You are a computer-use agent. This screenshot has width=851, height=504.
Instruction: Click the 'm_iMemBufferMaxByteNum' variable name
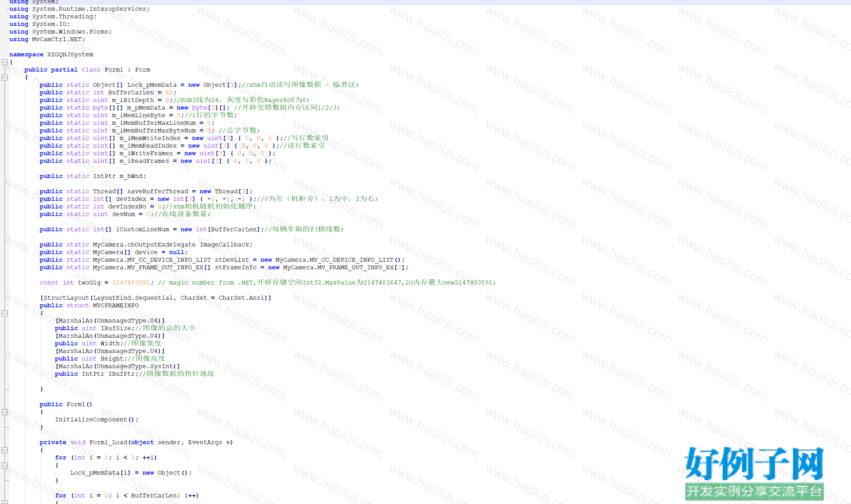point(154,131)
